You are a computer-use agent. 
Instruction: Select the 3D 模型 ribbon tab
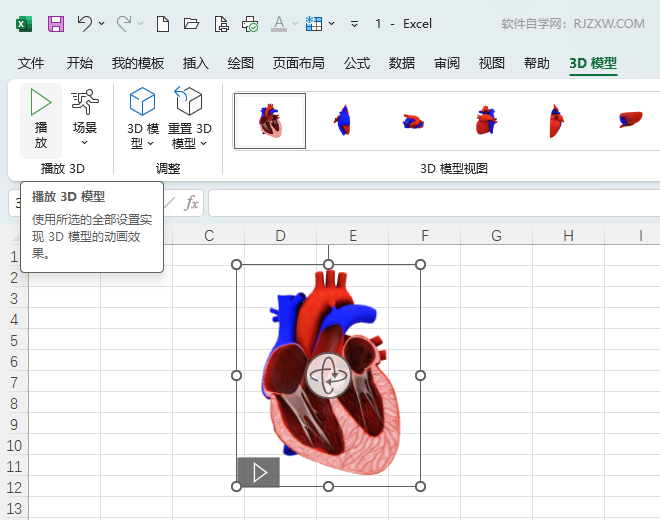tap(593, 63)
